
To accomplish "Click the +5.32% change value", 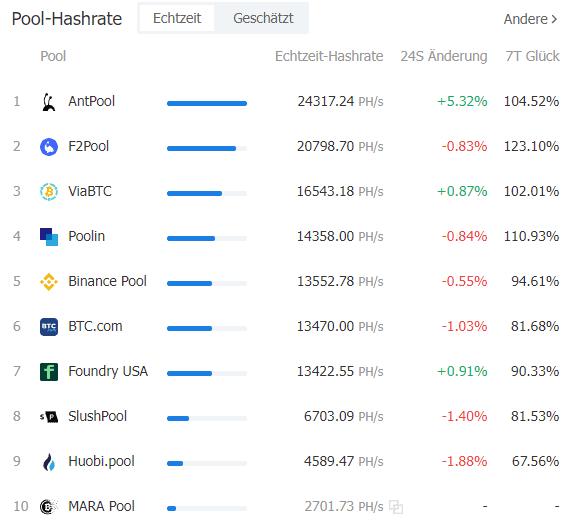I will pos(462,101).
